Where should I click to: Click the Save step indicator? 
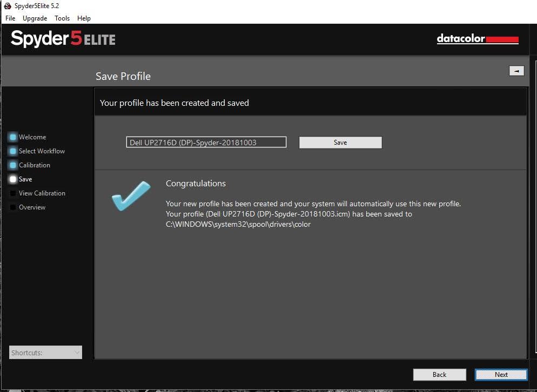pyautogui.click(x=13, y=179)
